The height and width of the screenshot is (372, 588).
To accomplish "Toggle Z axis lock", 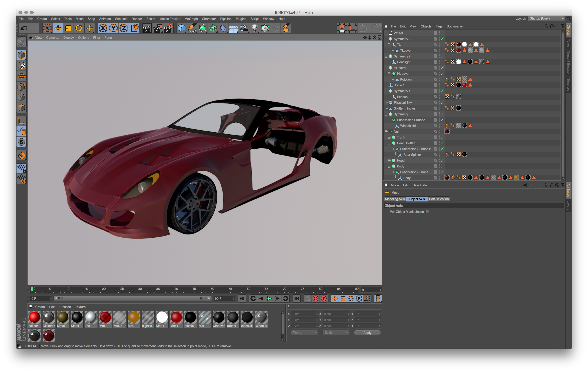I will point(124,28).
